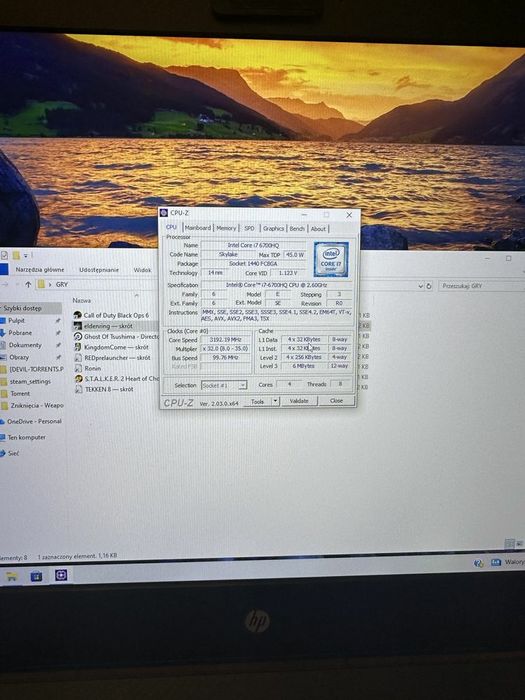Sort files by Nazwa column header

point(82,301)
